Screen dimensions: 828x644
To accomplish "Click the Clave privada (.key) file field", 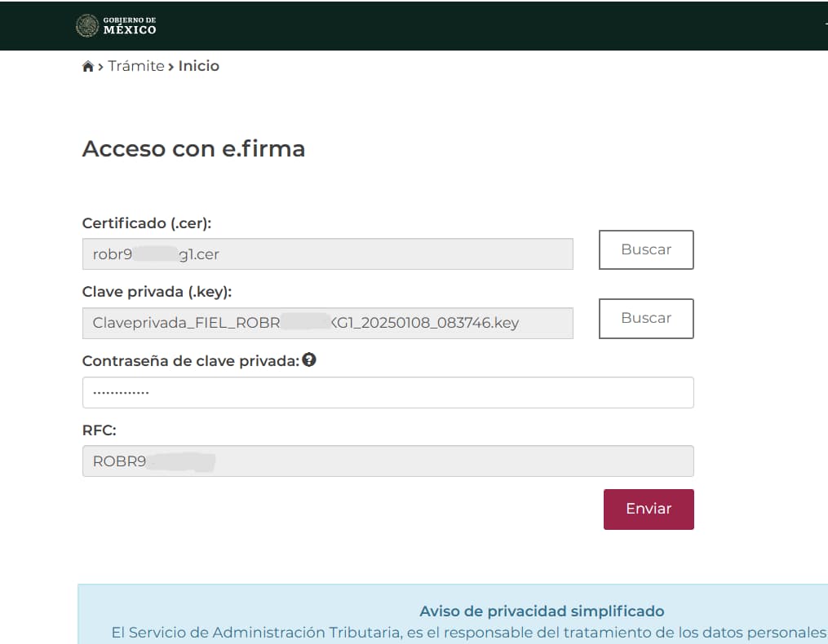I will coord(327,323).
